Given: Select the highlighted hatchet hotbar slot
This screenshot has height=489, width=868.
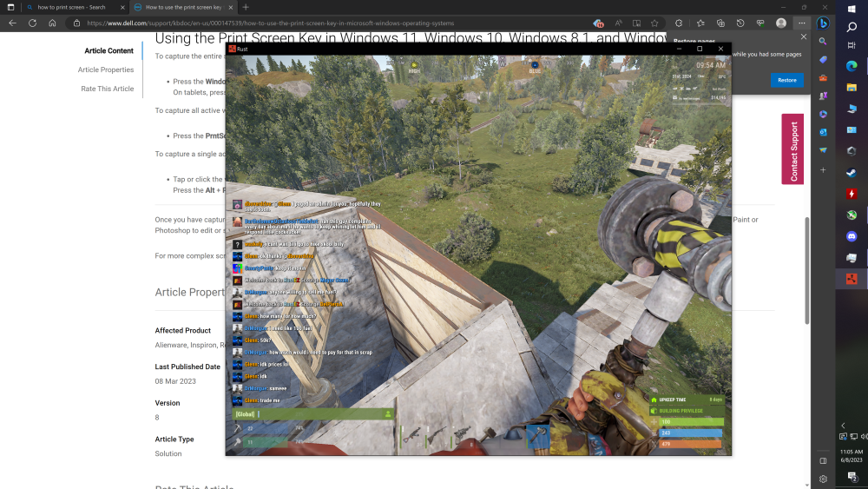Looking at the screenshot, I should 537,435.
